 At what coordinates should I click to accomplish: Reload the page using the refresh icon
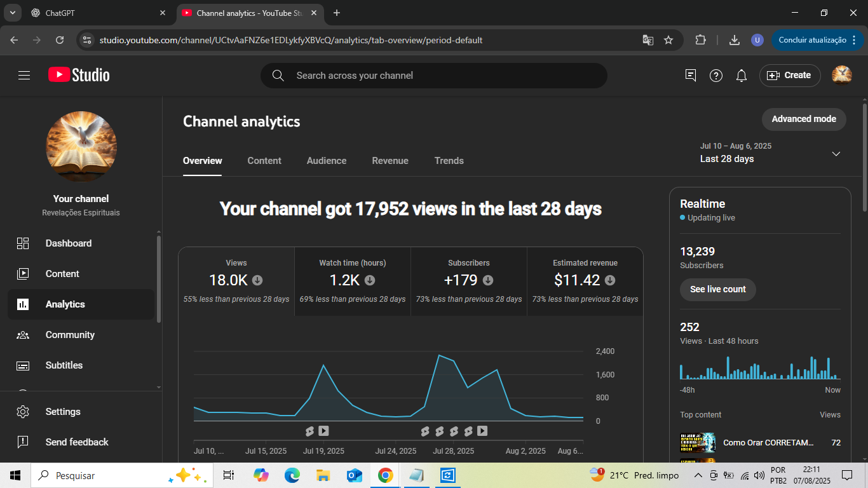60,40
